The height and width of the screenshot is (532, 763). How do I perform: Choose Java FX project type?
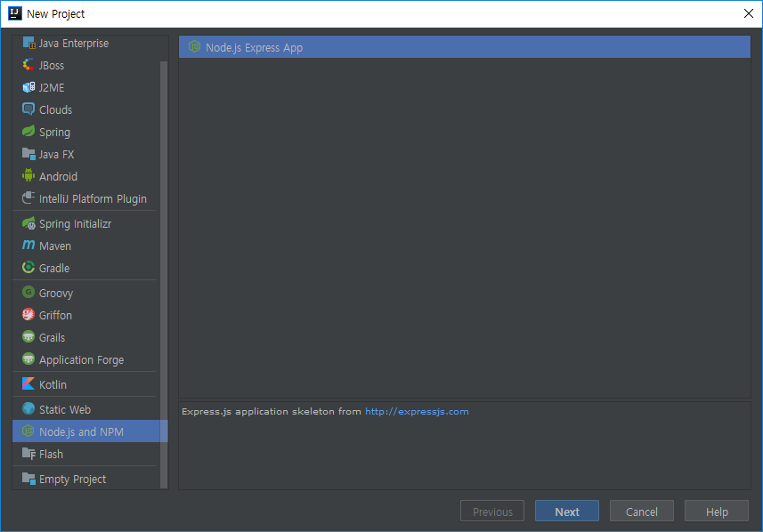pyautogui.click(x=56, y=155)
